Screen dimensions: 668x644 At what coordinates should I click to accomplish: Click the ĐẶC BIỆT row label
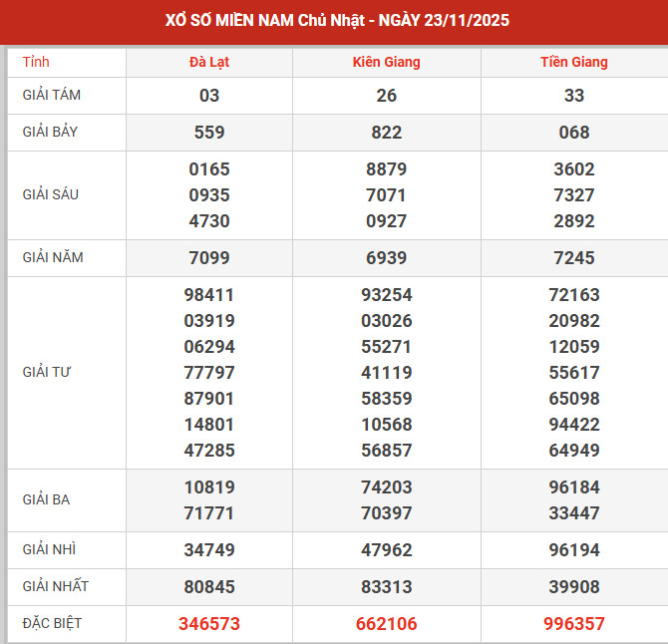[x=52, y=623]
